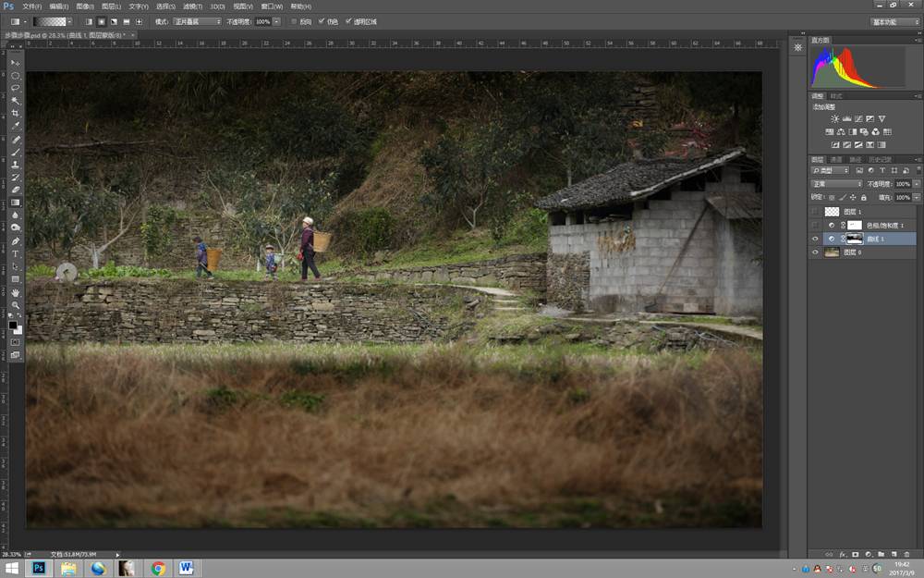Click the Lock all padlock icon
Viewport: 924px width, 578px height.
click(x=864, y=198)
